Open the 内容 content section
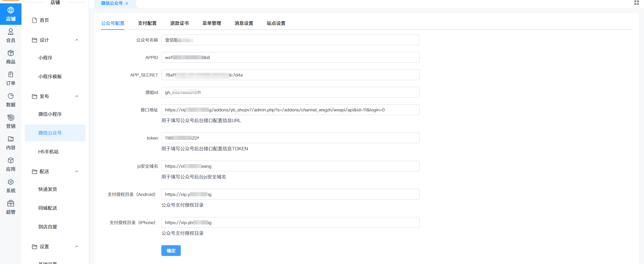The image size is (644, 264). (11, 143)
